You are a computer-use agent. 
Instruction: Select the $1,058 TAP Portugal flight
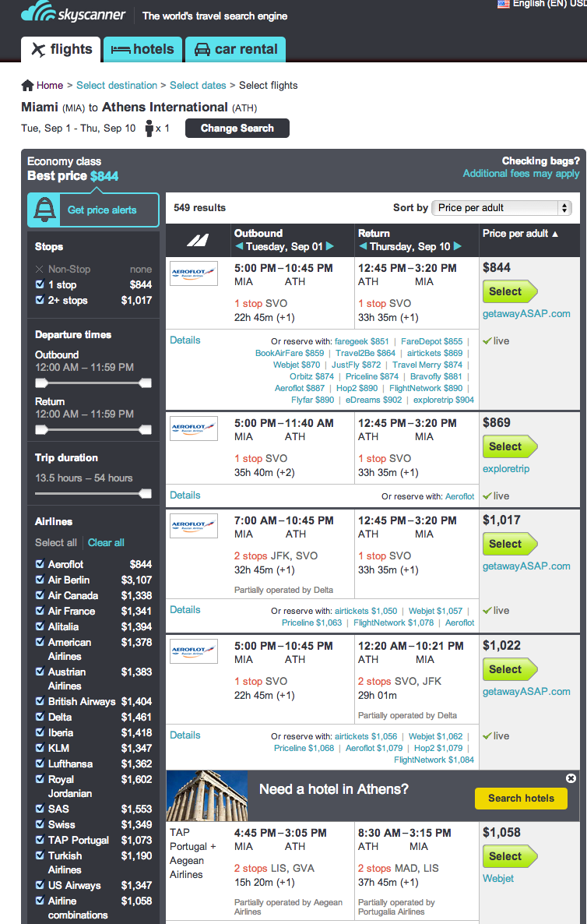pyautogui.click(x=509, y=856)
